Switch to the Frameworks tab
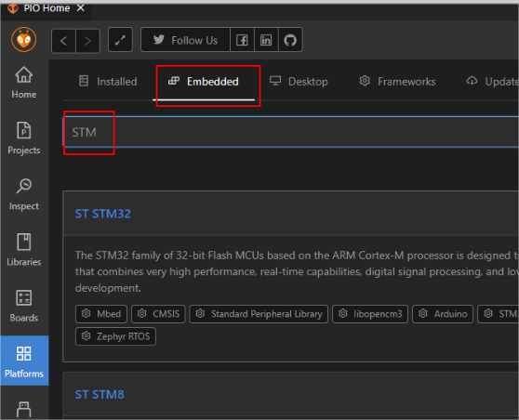Screen dimensions: 519x420 click(397, 82)
